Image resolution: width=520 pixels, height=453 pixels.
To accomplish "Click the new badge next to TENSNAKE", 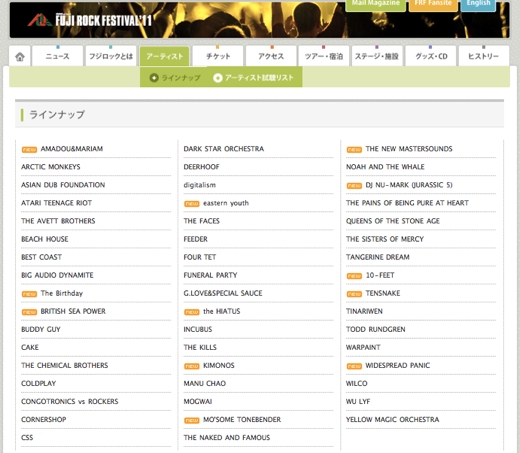I will [x=354, y=294].
